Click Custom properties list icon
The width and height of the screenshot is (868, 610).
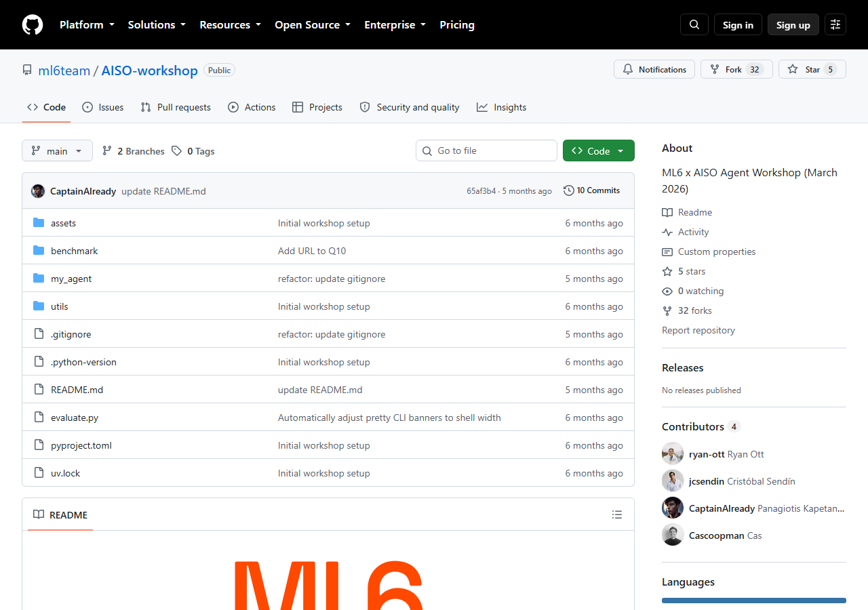(x=667, y=251)
